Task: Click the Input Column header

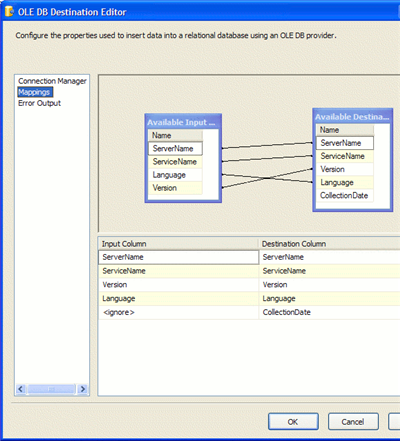Action: point(179,244)
